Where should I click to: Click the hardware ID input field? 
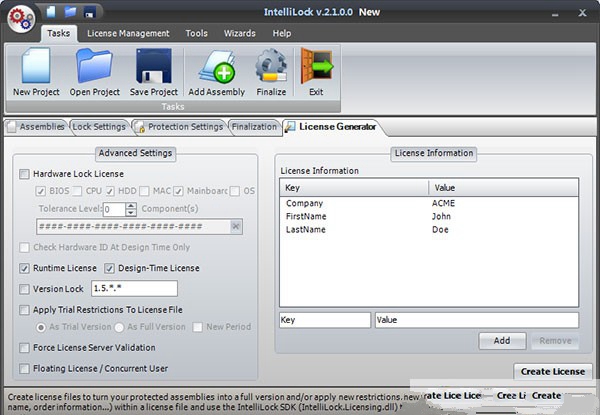pos(134,226)
